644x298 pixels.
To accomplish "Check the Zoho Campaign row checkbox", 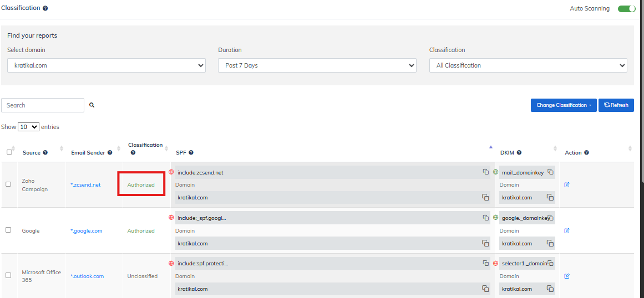I will pos(8,184).
